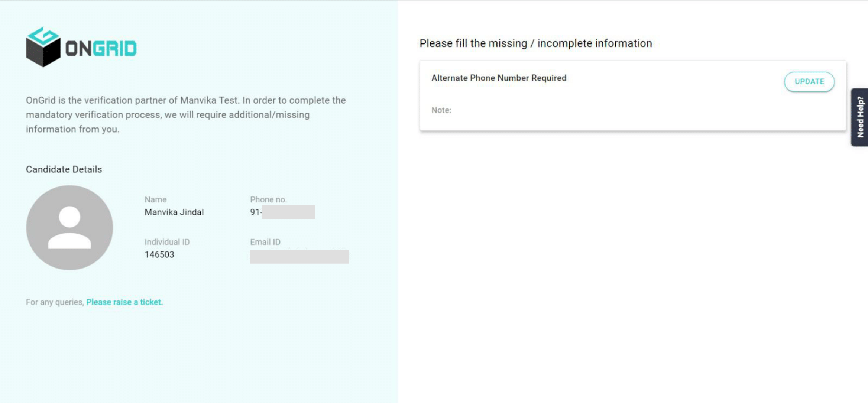Click the OnGrid cube logo icon
The height and width of the screenshot is (403, 868).
coord(43,47)
